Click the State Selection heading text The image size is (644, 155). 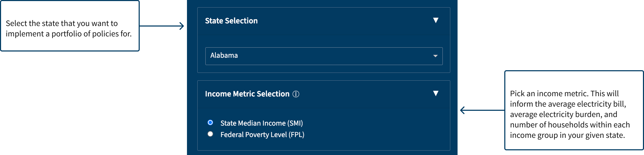point(231,21)
